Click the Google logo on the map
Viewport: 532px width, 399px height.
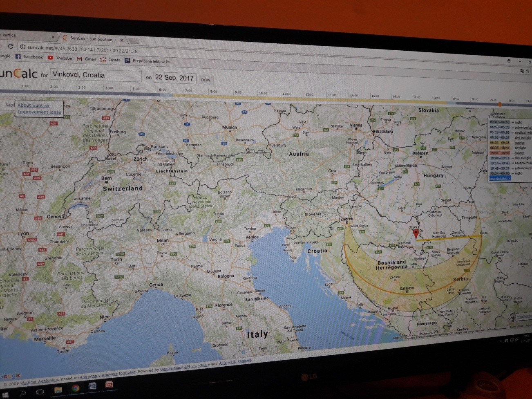pyautogui.click(x=10, y=376)
